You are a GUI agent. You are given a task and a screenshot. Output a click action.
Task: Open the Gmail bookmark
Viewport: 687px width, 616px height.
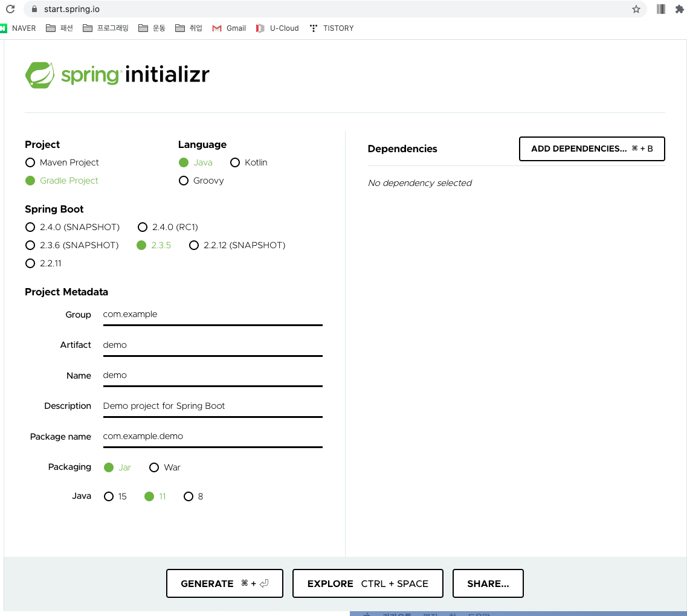point(229,28)
